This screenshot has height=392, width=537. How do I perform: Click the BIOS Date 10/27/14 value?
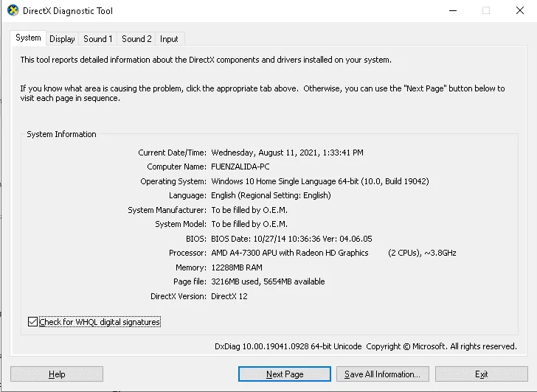click(291, 239)
